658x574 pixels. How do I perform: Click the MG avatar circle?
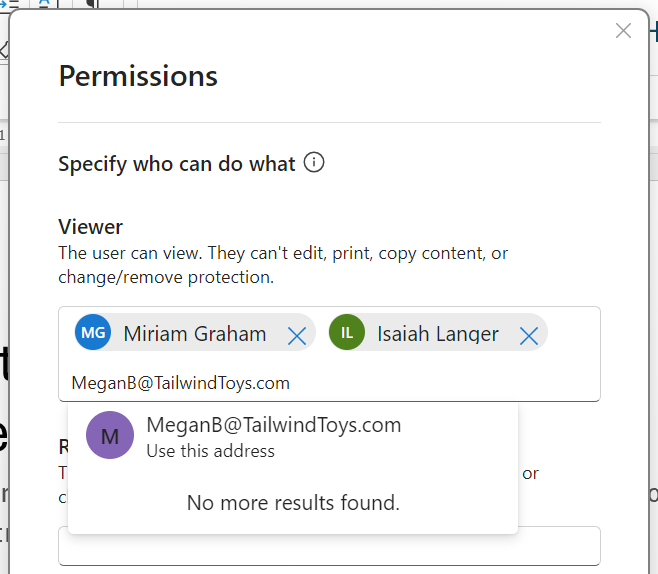coord(93,334)
